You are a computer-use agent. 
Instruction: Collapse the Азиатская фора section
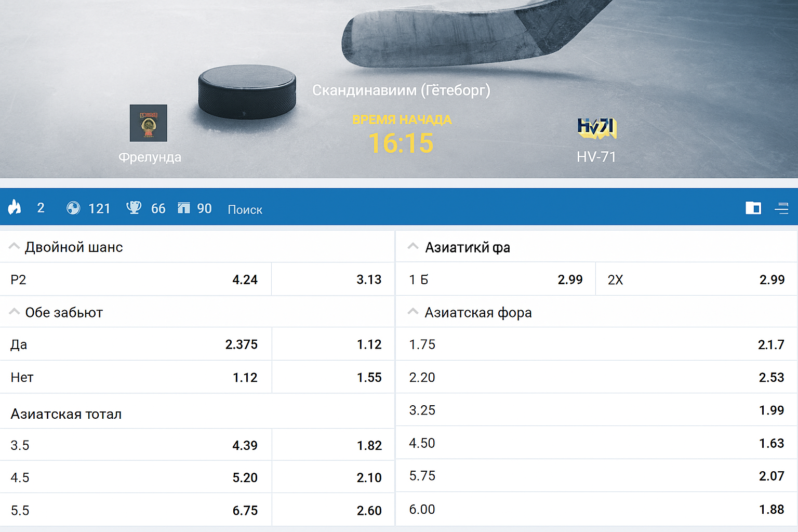pos(413,312)
